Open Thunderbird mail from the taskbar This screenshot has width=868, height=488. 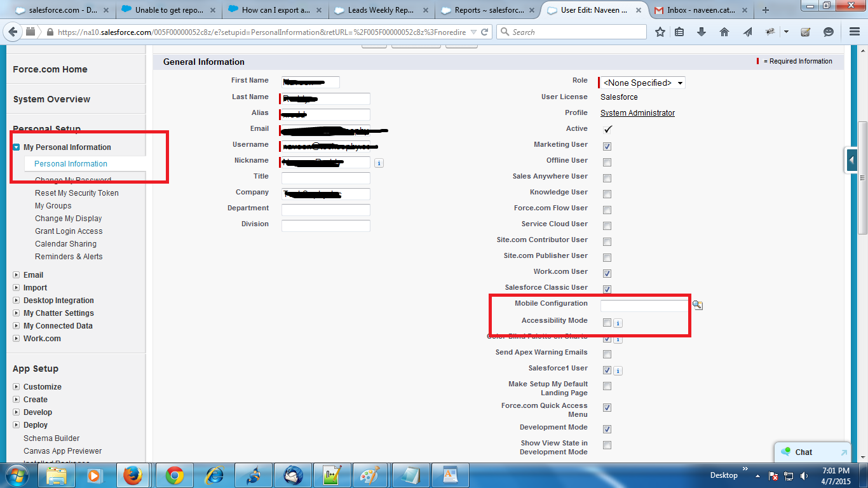tap(293, 475)
